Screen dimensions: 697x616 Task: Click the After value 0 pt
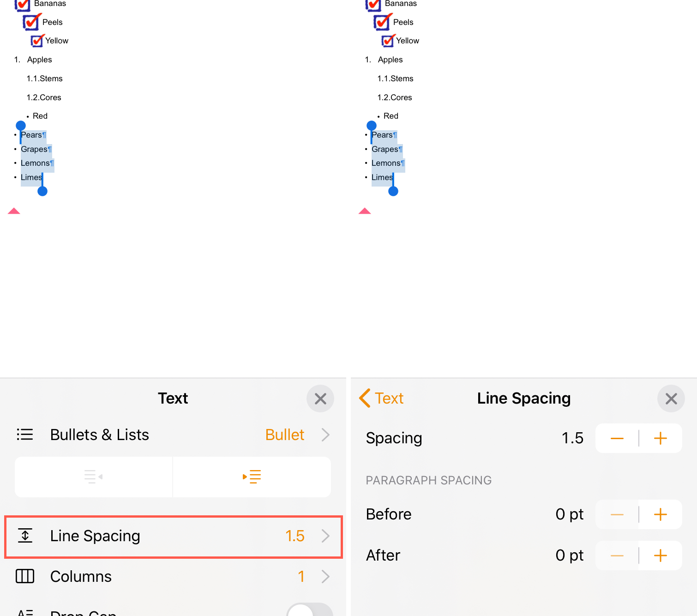coord(570,556)
